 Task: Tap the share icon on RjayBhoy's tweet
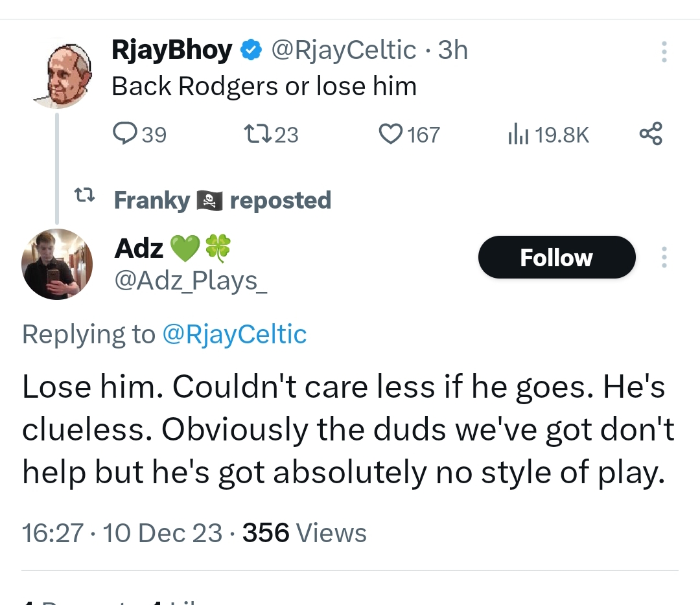[x=651, y=134]
